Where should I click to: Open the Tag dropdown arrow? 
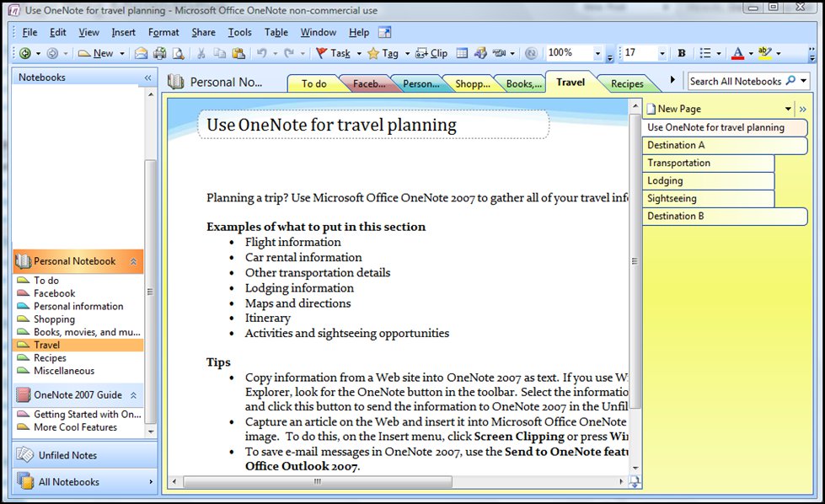[407, 54]
